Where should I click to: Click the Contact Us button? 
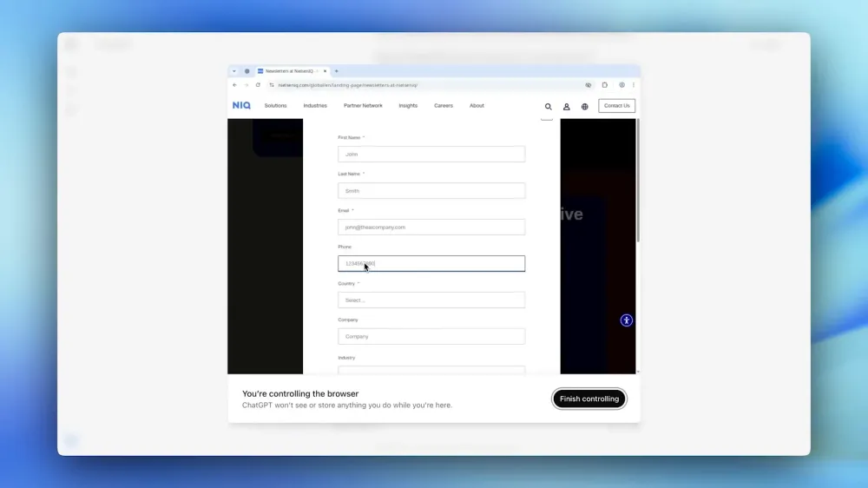(x=616, y=106)
